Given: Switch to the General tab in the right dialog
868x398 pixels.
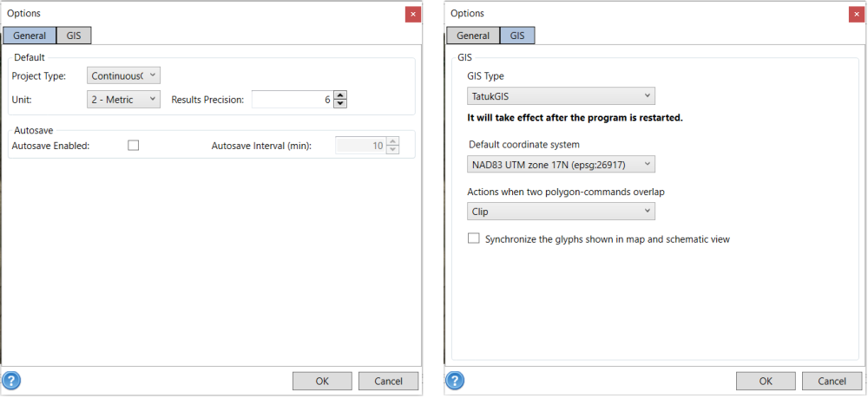Looking at the screenshot, I should click(x=473, y=36).
